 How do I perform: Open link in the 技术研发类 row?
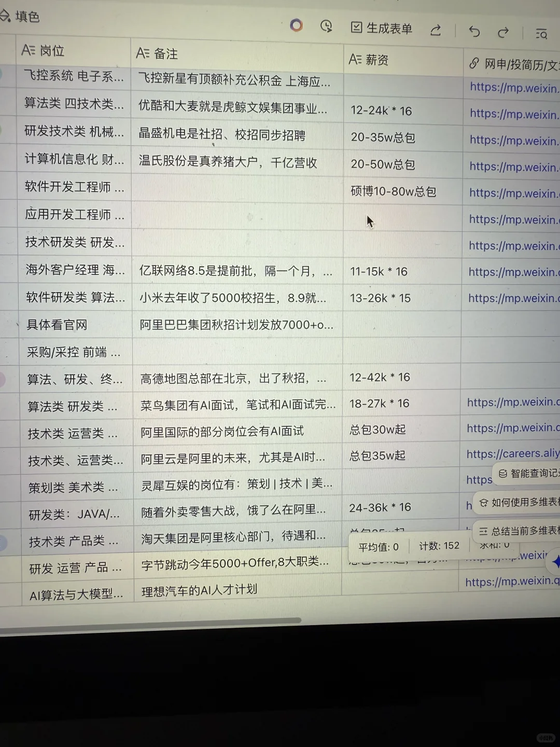514,245
